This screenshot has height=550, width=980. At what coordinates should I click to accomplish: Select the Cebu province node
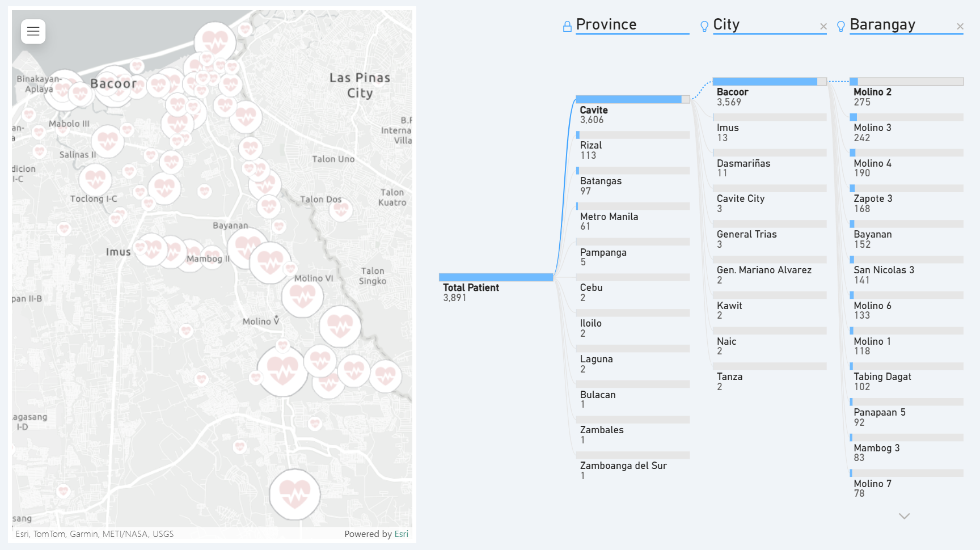632,289
